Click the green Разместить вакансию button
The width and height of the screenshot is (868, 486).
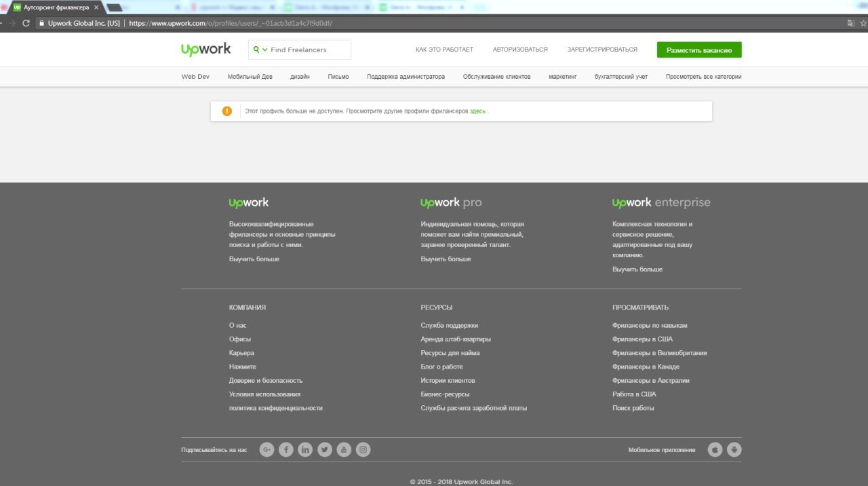pyautogui.click(x=699, y=50)
